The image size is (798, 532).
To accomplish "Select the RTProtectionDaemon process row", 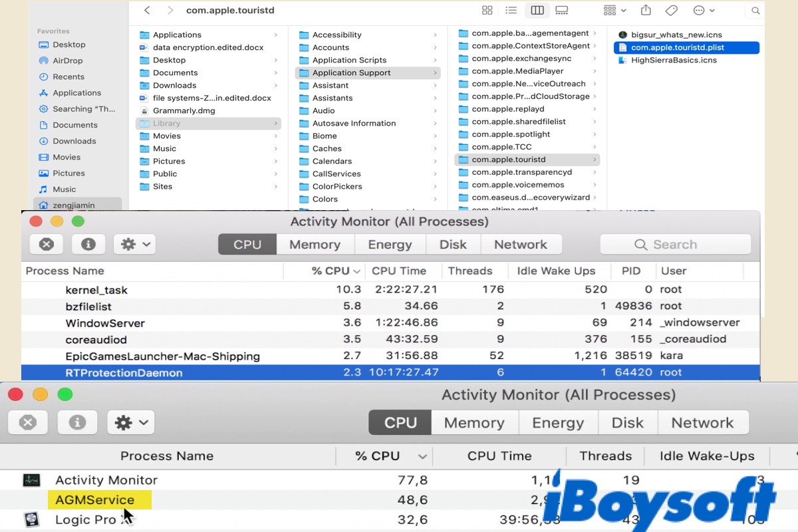I will click(x=391, y=372).
